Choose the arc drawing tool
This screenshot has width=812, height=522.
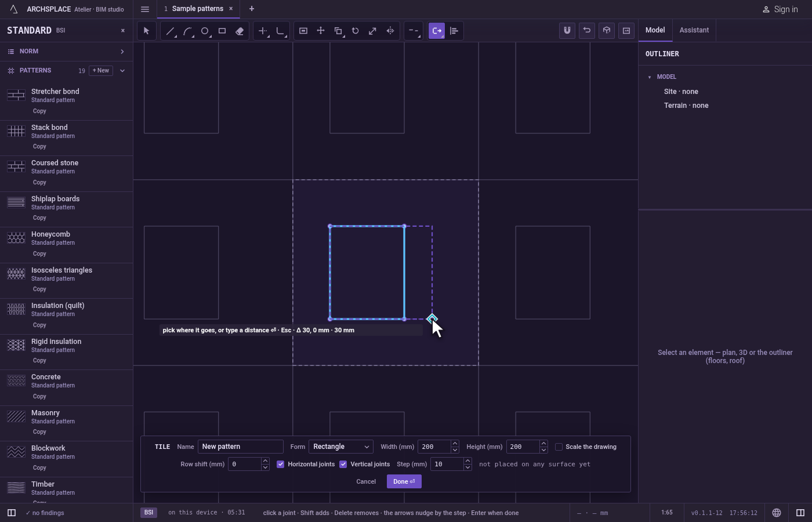(x=187, y=31)
